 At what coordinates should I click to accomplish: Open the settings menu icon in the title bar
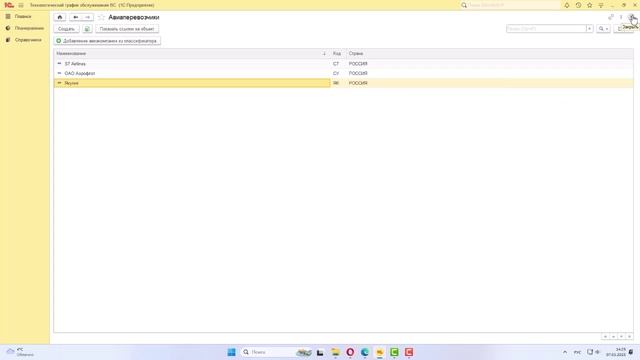601,5
